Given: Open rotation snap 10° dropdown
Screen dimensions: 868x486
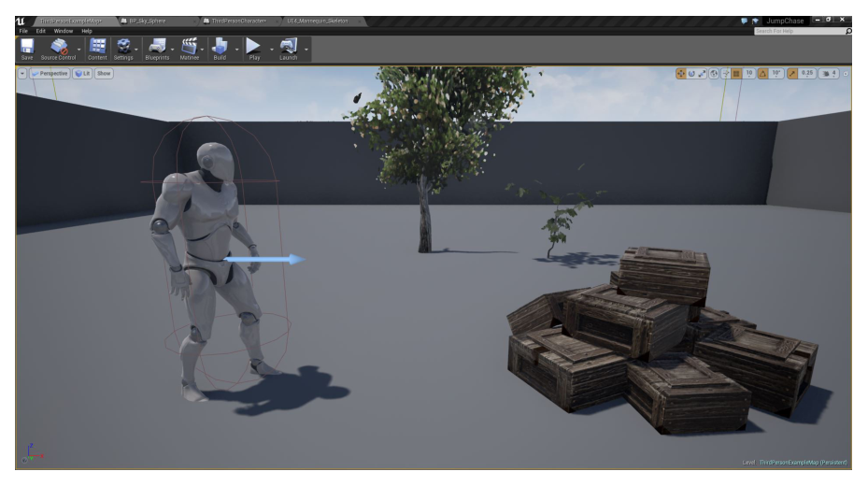Looking at the screenshot, I should pos(776,74).
